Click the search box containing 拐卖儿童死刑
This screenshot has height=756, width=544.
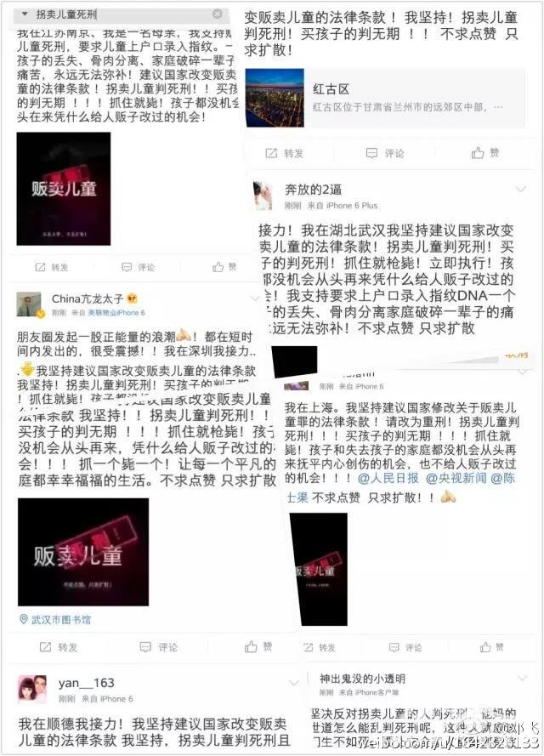coord(122,15)
